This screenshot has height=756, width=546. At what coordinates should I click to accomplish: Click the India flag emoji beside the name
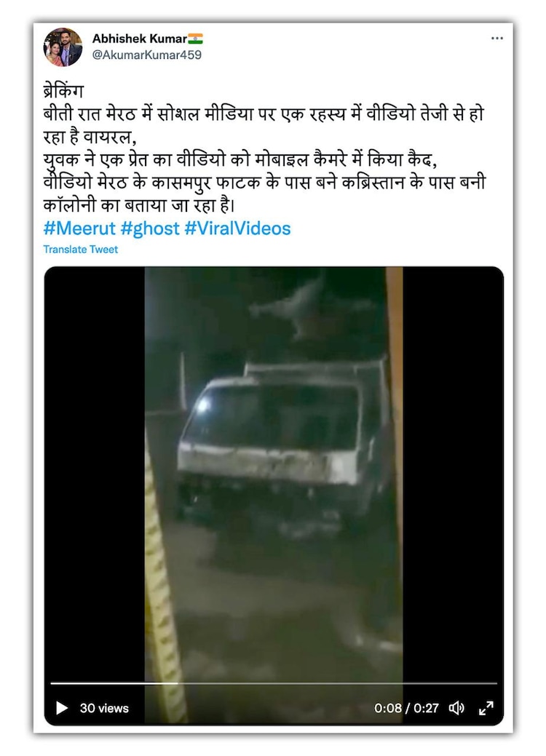point(195,38)
